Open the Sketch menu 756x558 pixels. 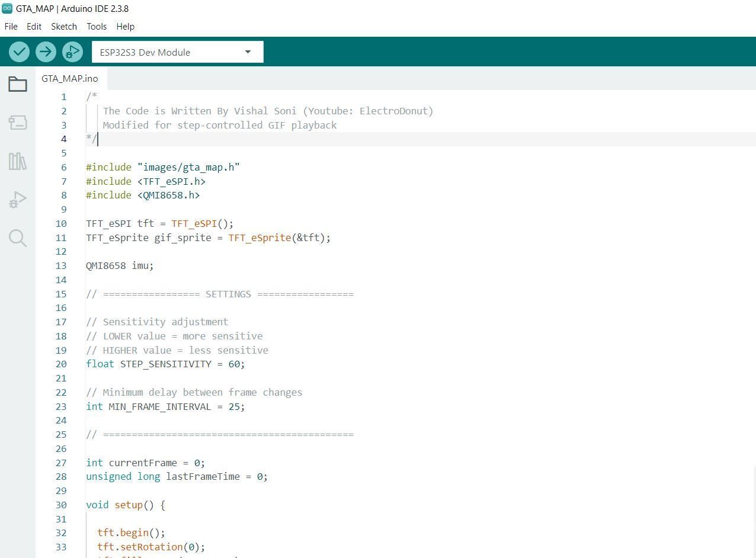pyautogui.click(x=64, y=27)
